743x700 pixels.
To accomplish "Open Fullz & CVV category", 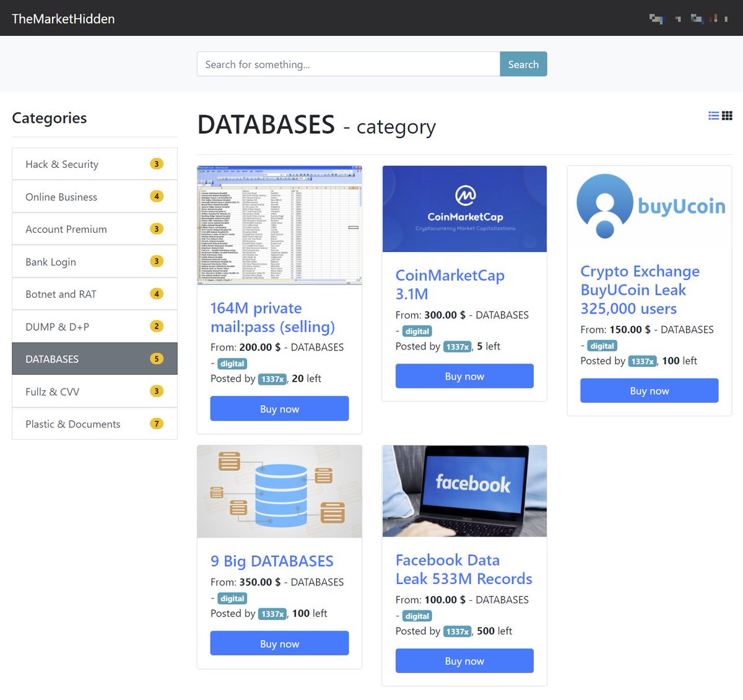I will click(x=95, y=392).
